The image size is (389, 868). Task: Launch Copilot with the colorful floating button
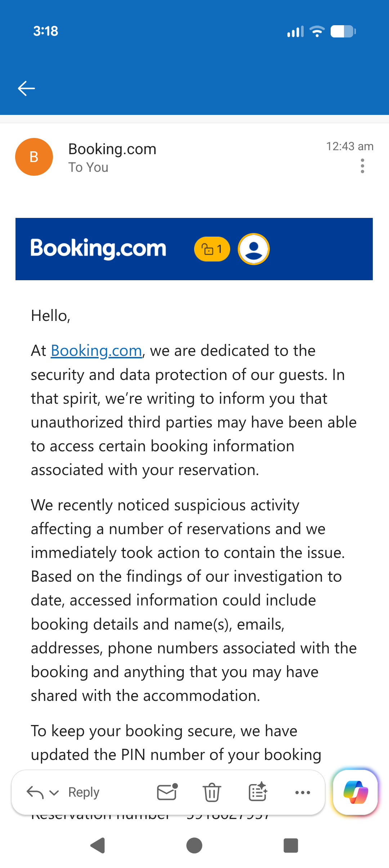tap(356, 792)
